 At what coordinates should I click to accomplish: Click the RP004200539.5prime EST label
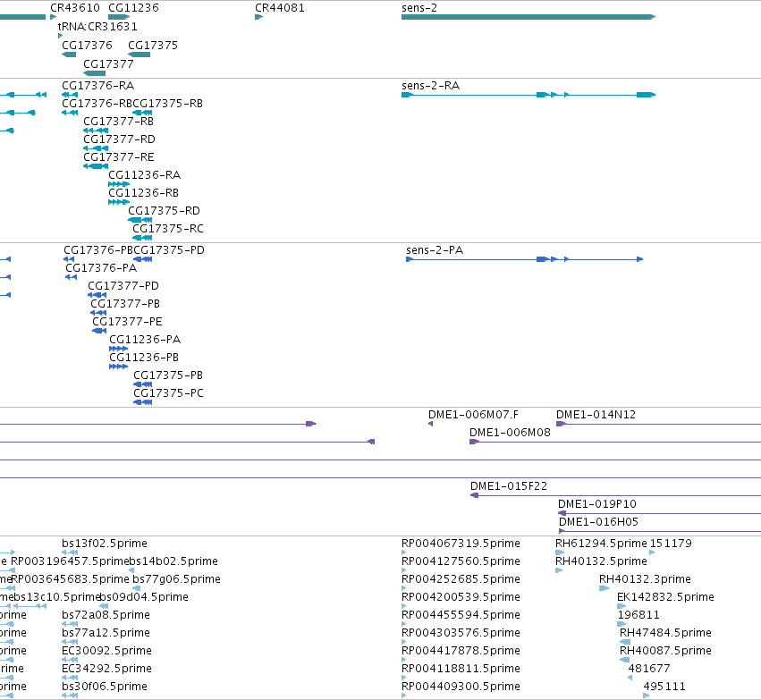461,597
